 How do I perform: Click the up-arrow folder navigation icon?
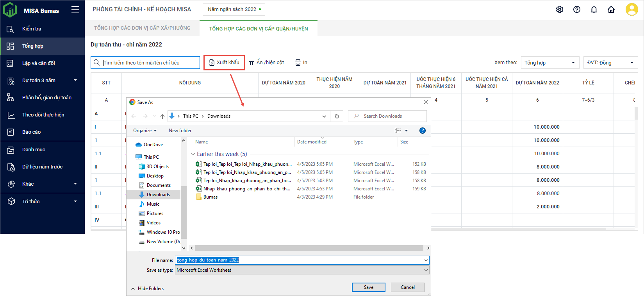[x=162, y=116]
